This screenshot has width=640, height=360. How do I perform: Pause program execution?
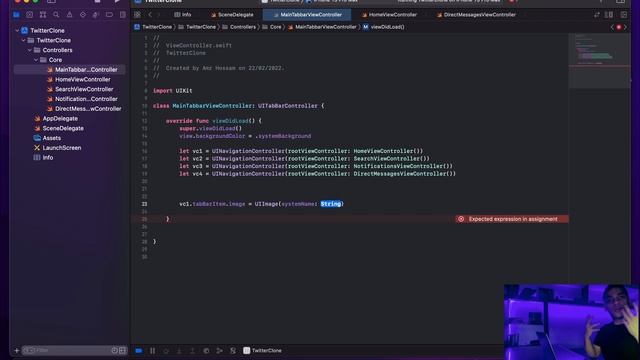pos(152,351)
